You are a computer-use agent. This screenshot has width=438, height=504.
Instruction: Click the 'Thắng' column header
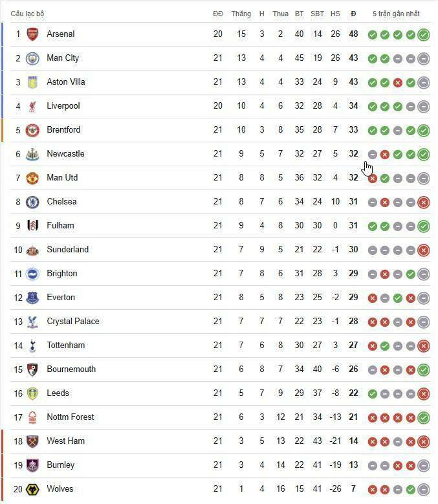241,14
